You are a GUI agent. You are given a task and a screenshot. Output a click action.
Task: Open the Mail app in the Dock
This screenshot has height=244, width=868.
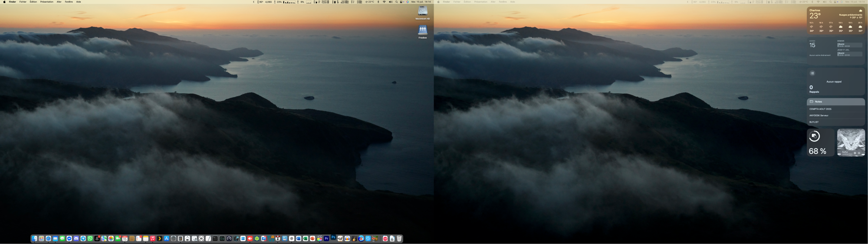click(55, 238)
